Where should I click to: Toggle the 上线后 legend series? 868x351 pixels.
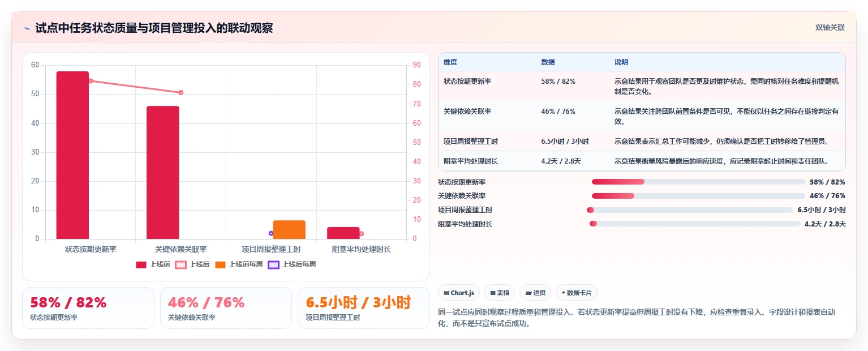click(x=192, y=264)
